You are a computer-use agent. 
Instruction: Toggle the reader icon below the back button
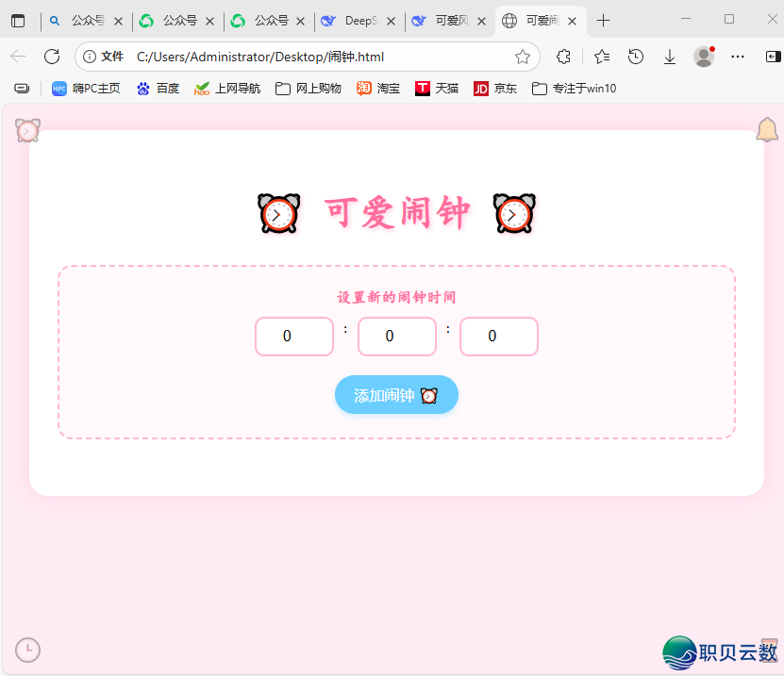[x=21, y=88]
